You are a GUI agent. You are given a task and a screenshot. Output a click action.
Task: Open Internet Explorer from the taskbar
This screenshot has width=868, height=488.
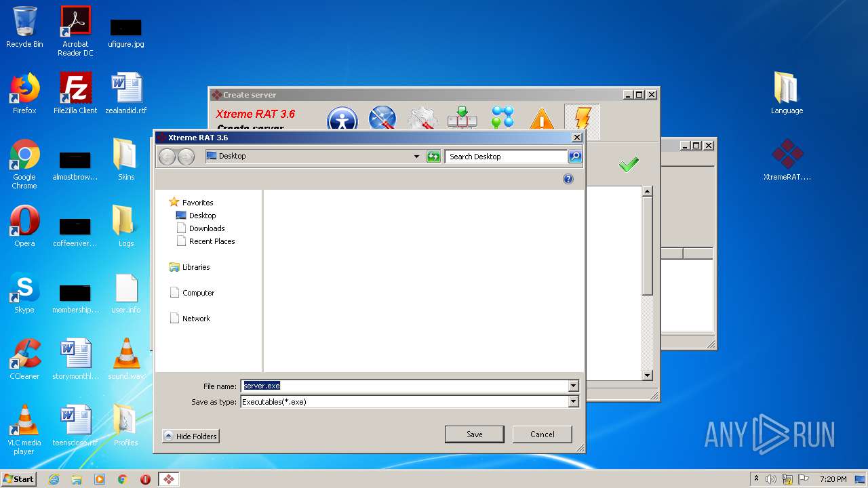click(x=54, y=479)
